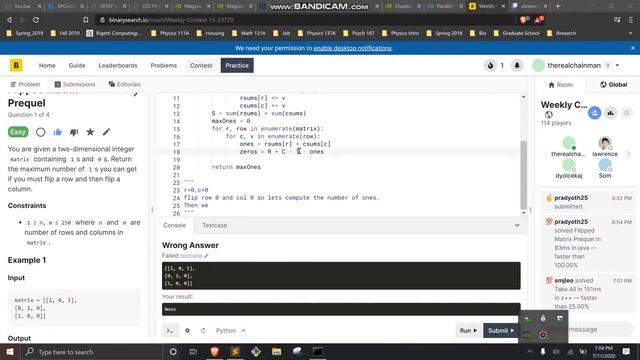The width and height of the screenshot is (640, 360).
Task: Submit the solution
Action: coord(501,330)
